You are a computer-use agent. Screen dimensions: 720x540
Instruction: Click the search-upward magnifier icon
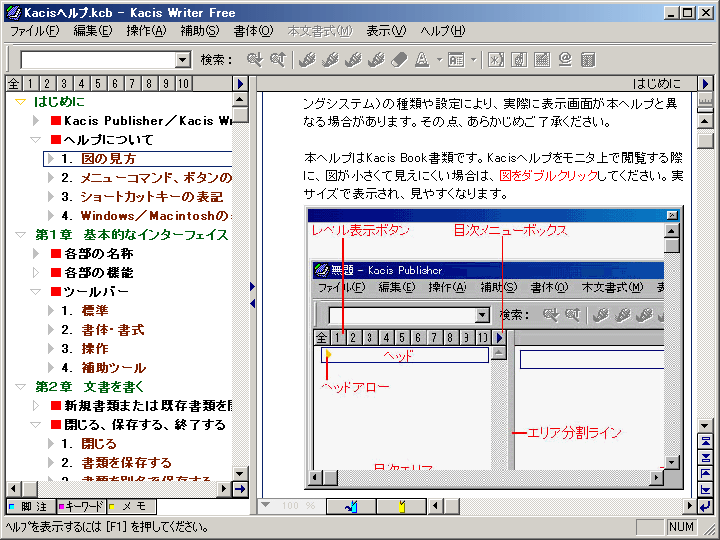click(x=277, y=60)
